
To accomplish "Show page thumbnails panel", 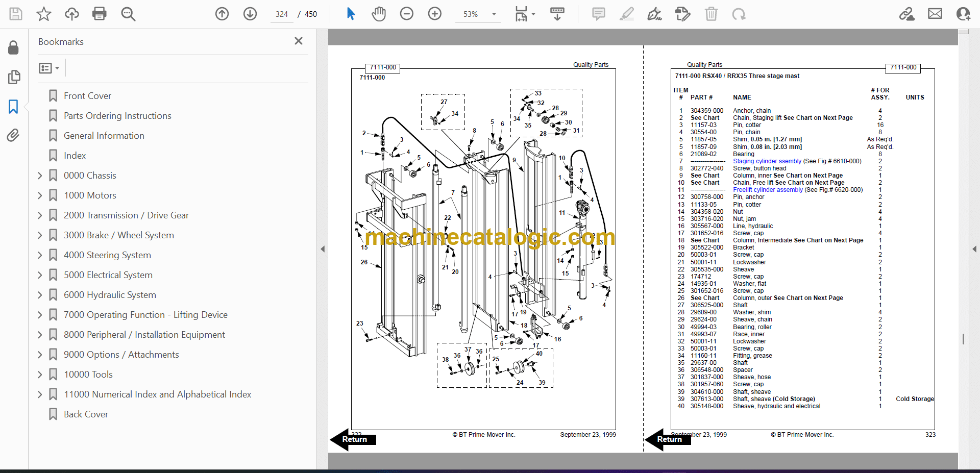I will (x=14, y=77).
